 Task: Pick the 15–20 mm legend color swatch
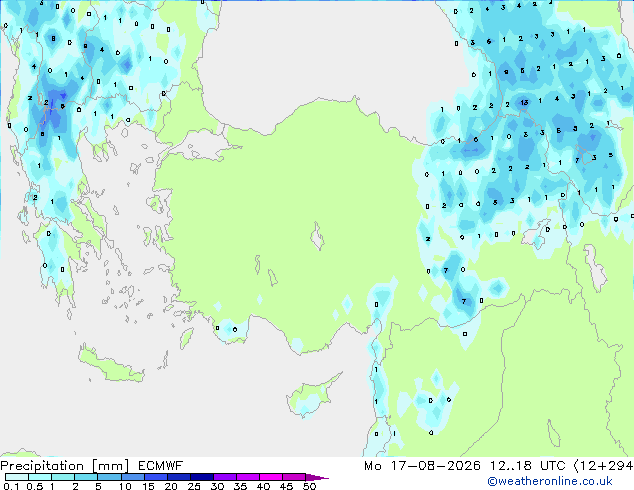click(155, 477)
